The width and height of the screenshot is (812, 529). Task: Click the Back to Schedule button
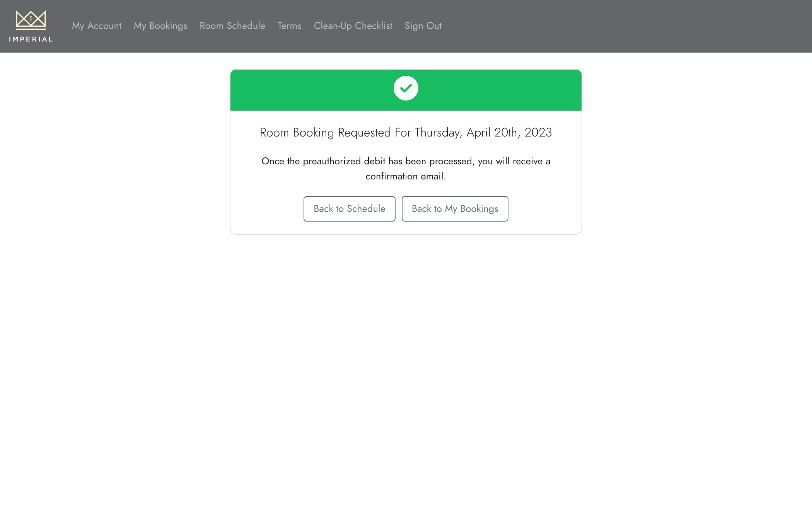coord(349,209)
